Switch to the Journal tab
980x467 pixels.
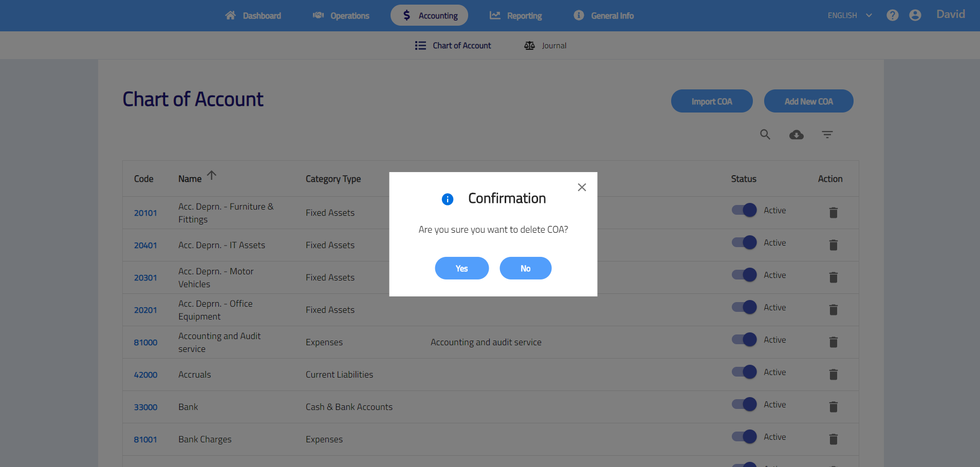coord(545,46)
